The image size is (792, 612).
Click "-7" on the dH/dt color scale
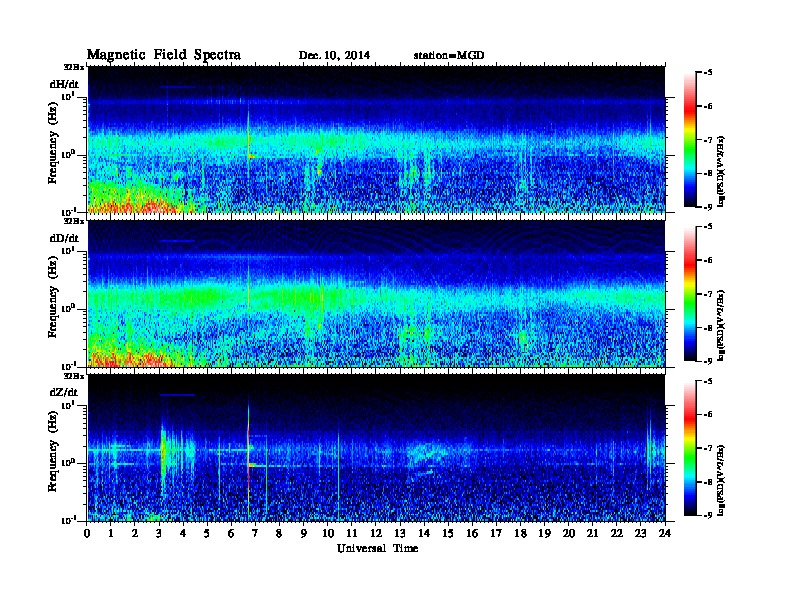point(708,140)
